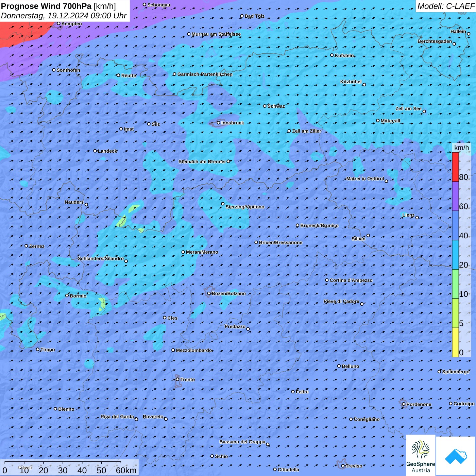Click the blue house-cloud logo icon
Screen dimensions: 476x476
point(456,456)
